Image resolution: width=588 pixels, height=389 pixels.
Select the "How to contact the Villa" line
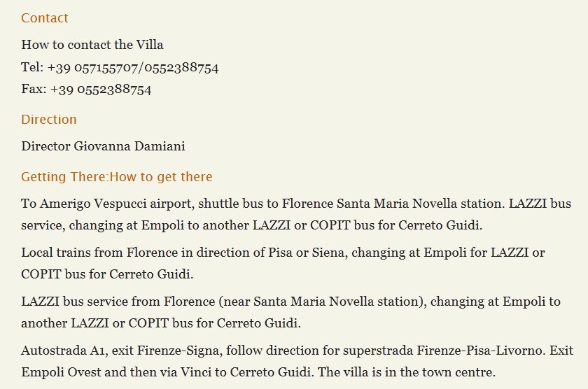[92, 45]
